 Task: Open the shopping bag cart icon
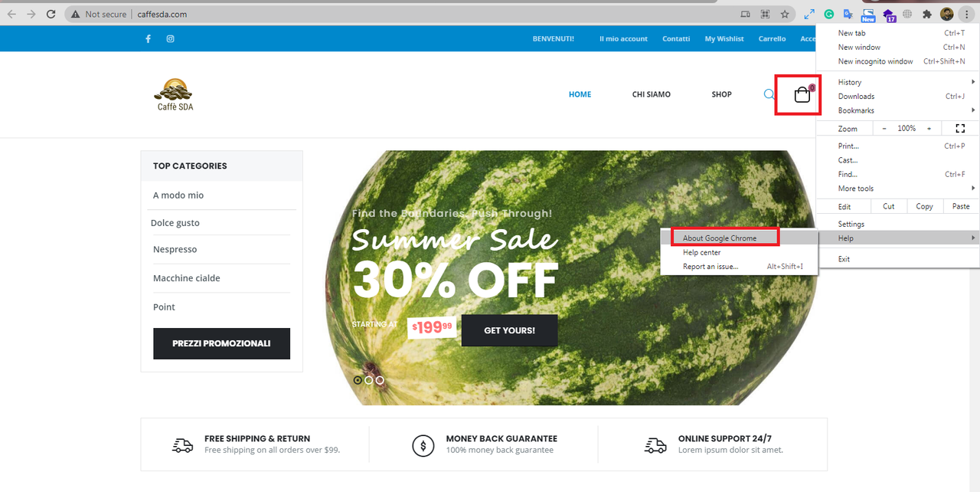[x=802, y=95]
